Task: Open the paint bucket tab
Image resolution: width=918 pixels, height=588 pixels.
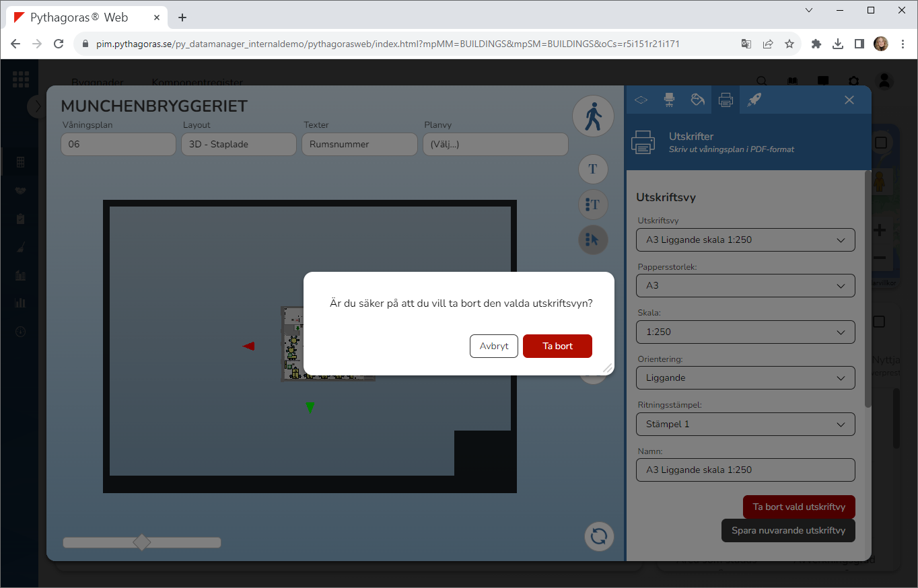Action: [x=697, y=100]
